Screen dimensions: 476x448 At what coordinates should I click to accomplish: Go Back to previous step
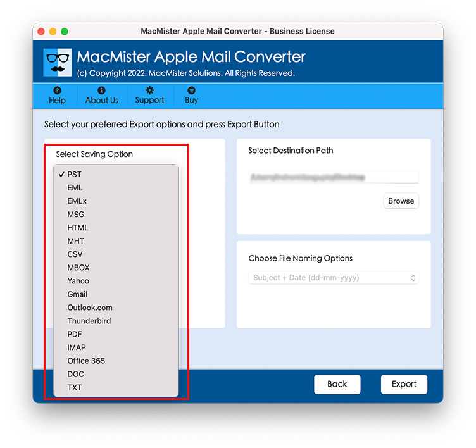coord(337,384)
